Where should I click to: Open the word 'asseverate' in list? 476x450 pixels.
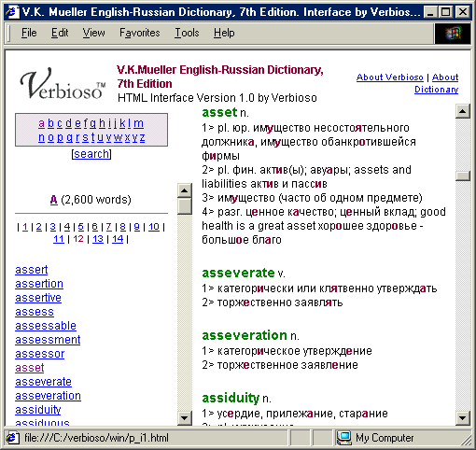coord(44,382)
